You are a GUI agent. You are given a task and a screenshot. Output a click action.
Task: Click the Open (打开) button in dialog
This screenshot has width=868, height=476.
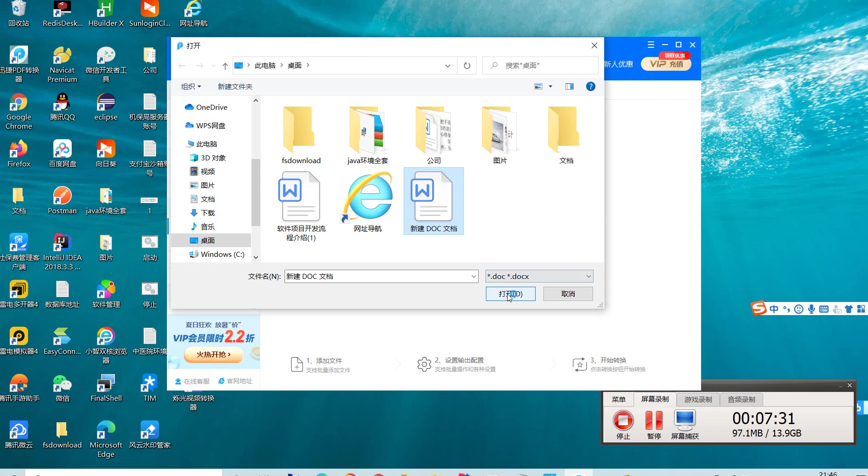[x=510, y=294]
